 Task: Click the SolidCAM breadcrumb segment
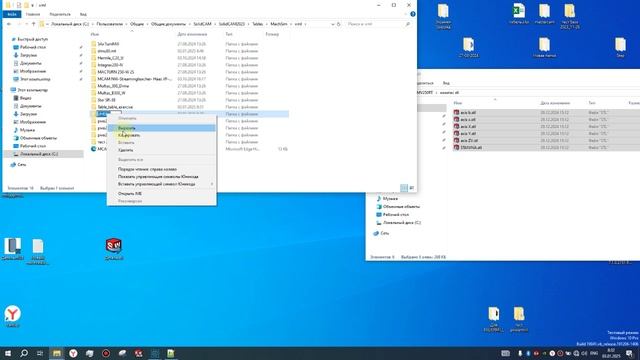pos(202,24)
